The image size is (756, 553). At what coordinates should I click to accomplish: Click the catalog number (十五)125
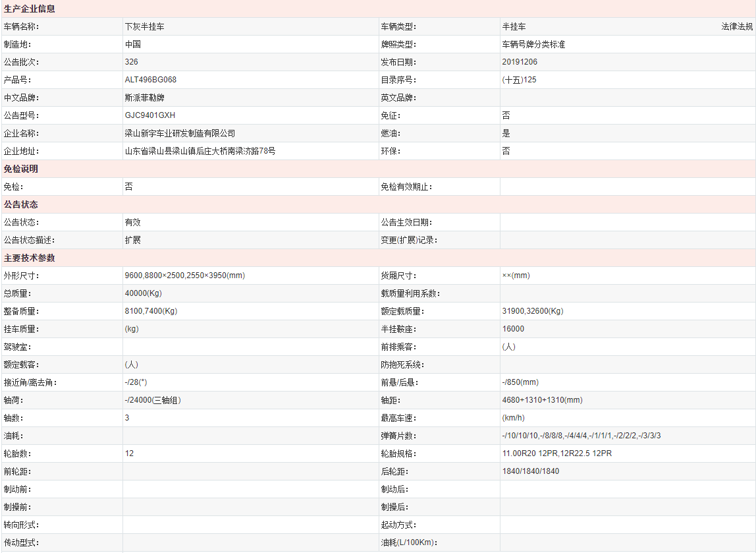[519, 80]
